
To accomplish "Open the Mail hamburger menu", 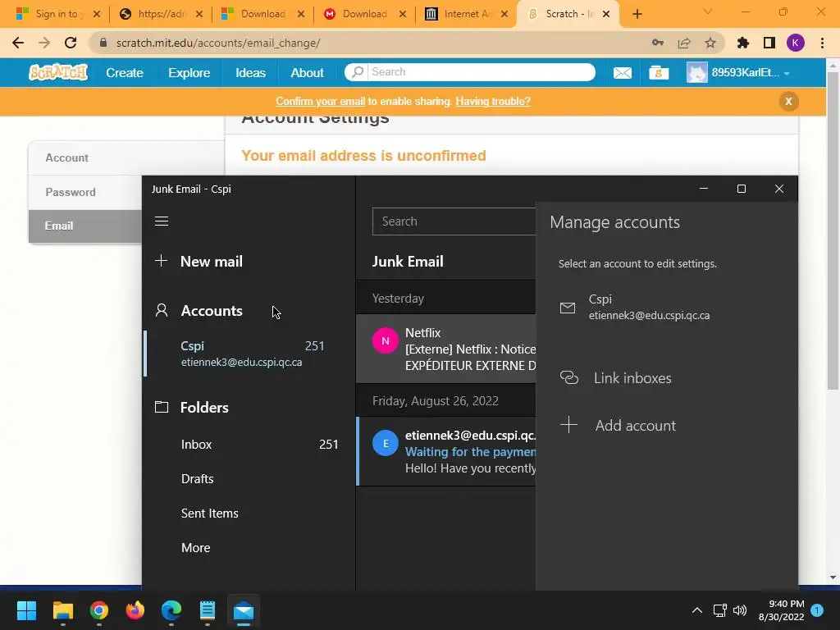I will click(162, 221).
